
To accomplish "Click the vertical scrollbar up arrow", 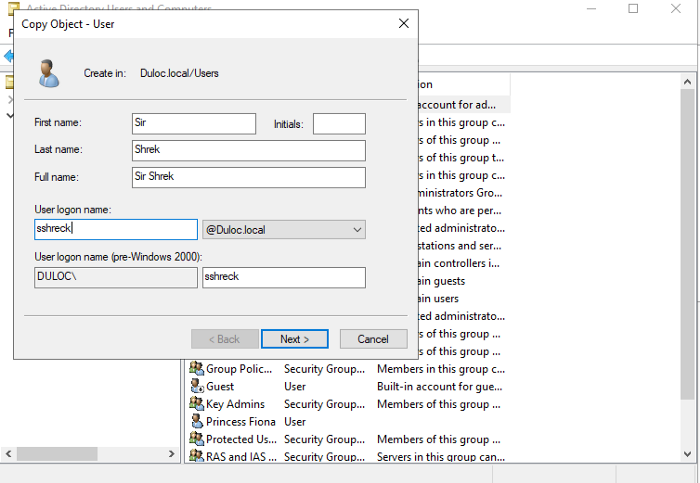I will (688, 82).
